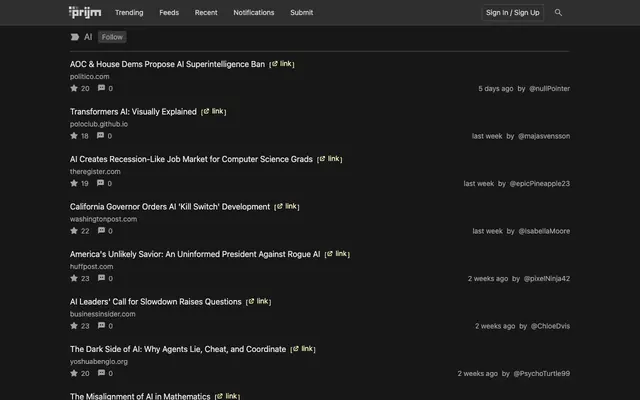The height and width of the screenshot is (400, 640).
Task: View profile @PsychoTurtle99
Action: [x=542, y=373]
